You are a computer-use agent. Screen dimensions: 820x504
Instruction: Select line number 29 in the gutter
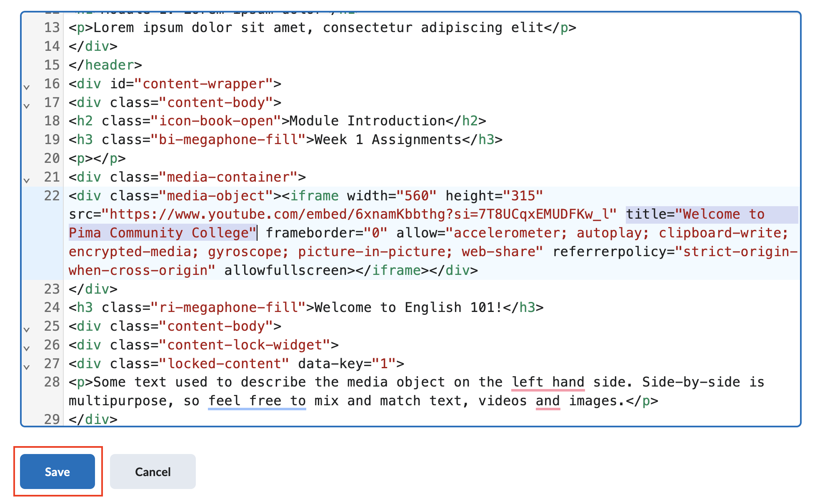[x=52, y=419]
